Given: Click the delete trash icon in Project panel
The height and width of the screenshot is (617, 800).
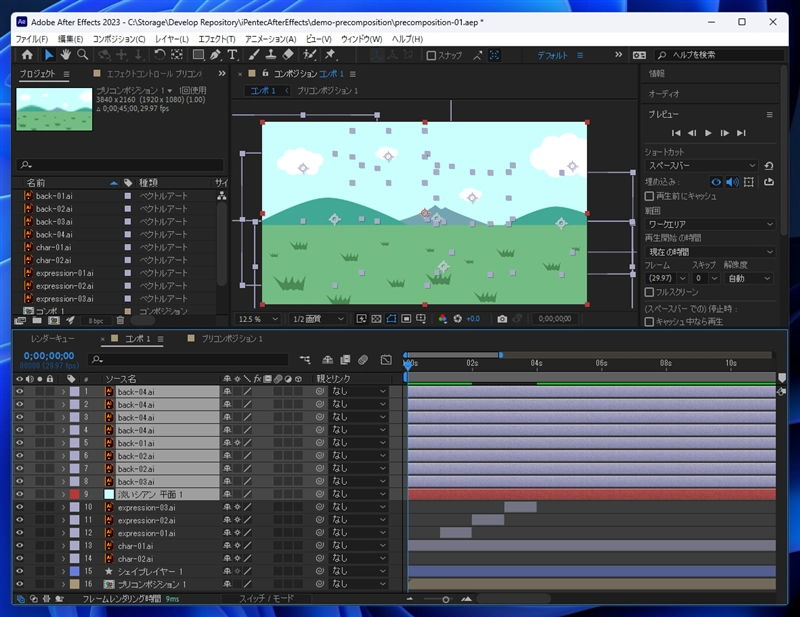Looking at the screenshot, I should coord(120,320).
